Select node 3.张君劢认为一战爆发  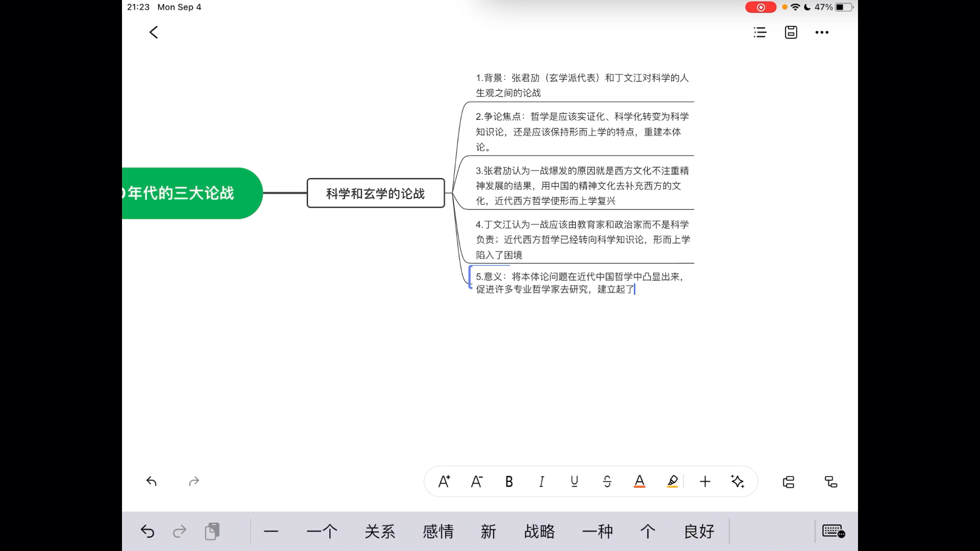(582, 186)
